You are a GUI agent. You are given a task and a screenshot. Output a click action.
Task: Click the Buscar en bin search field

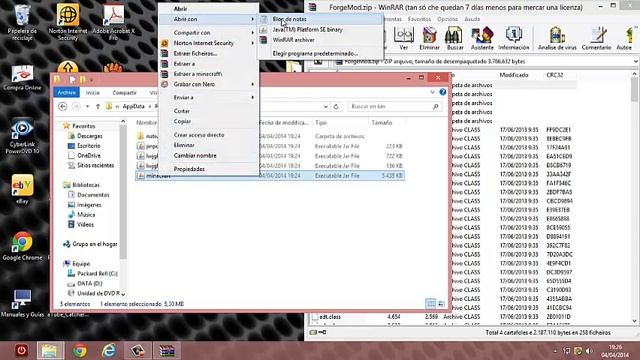point(394,107)
